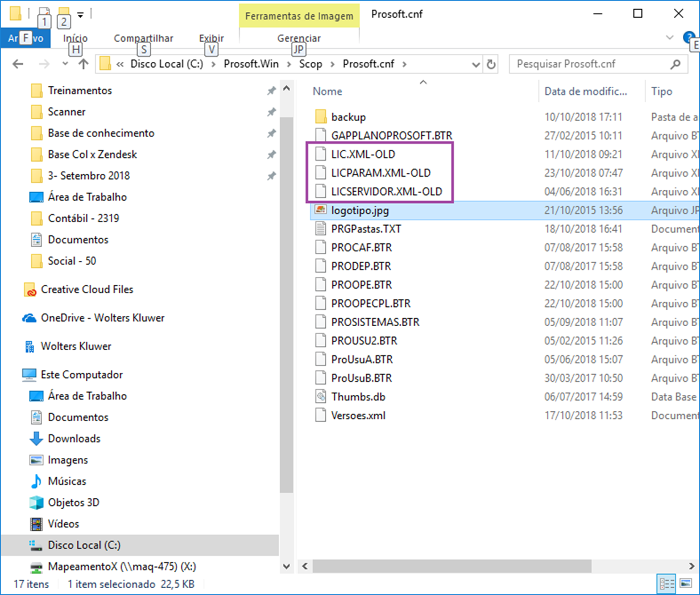
Task: Expand the chevron after Scop breadcrumb
Action: [x=332, y=64]
